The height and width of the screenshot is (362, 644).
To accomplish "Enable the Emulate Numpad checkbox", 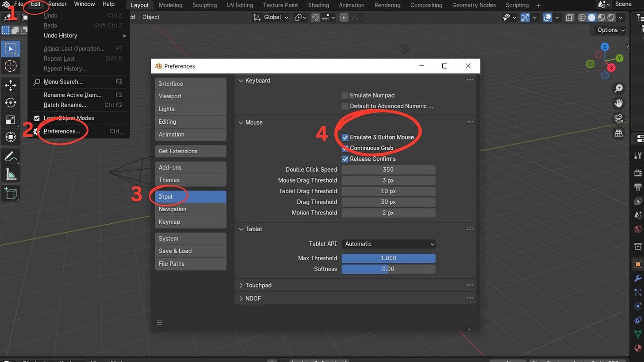I will click(345, 95).
